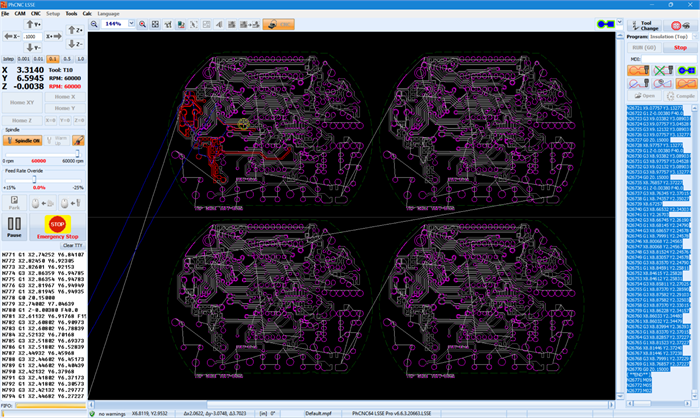Raise the spindle with Z+ arrow
700x418 pixels.
[x=75, y=30]
